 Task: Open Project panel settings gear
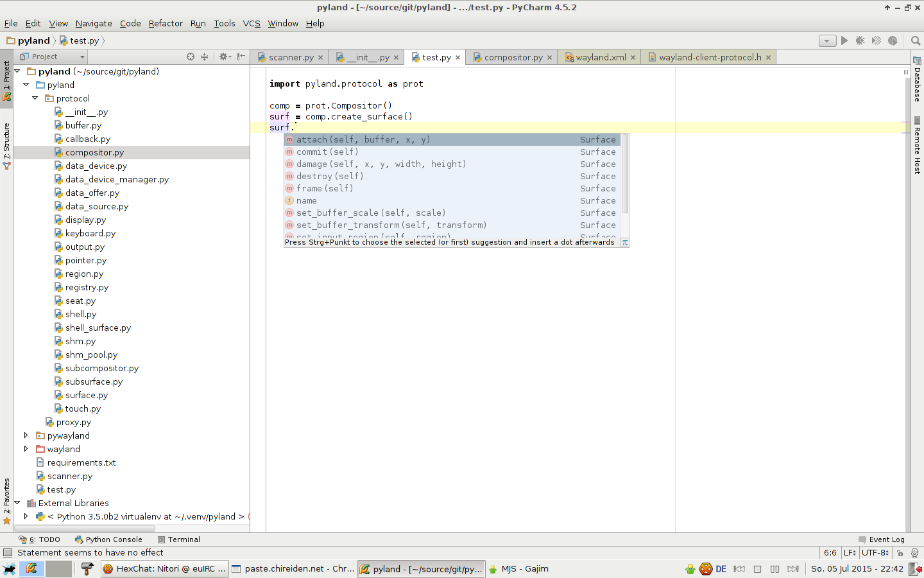[223, 57]
